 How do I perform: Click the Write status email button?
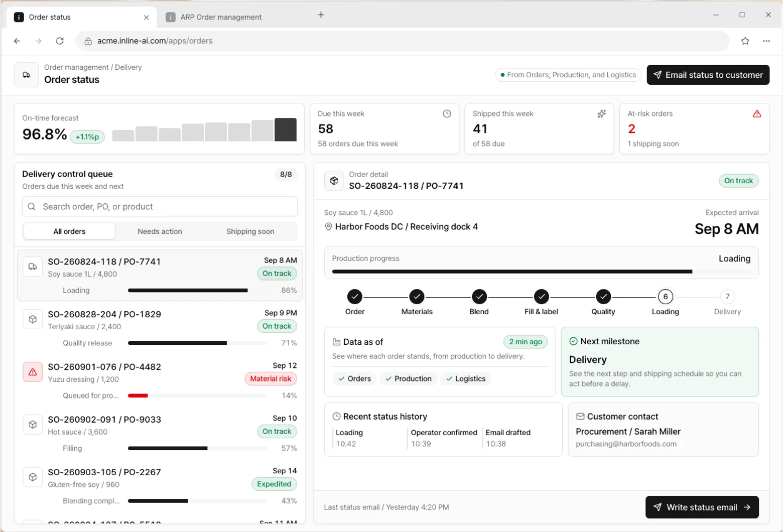(702, 507)
